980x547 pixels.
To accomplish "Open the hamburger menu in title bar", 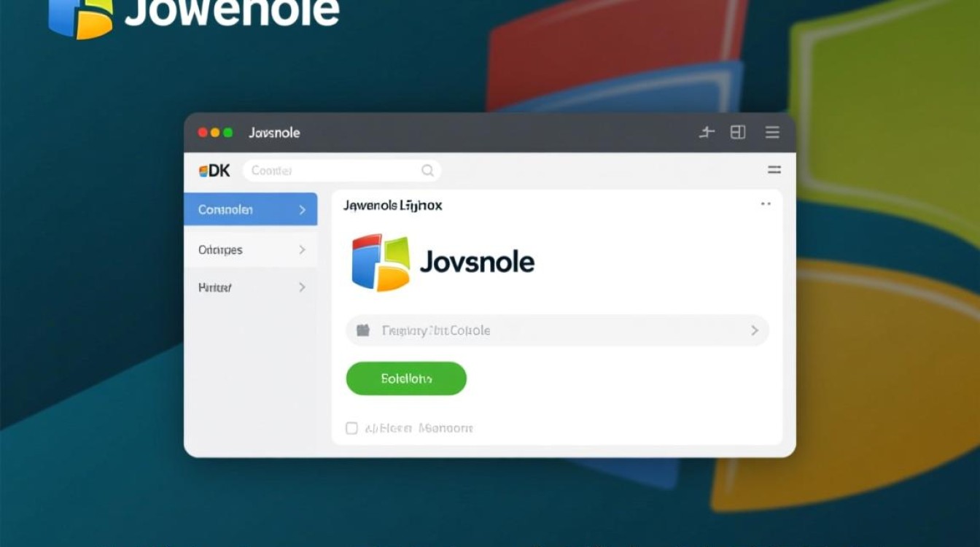I will tap(772, 133).
